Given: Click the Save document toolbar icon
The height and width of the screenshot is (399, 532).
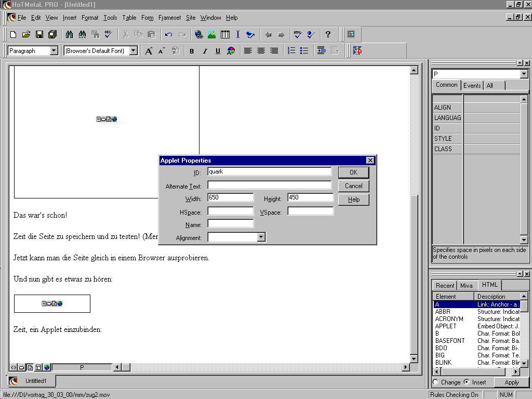Looking at the screenshot, I should 39,35.
